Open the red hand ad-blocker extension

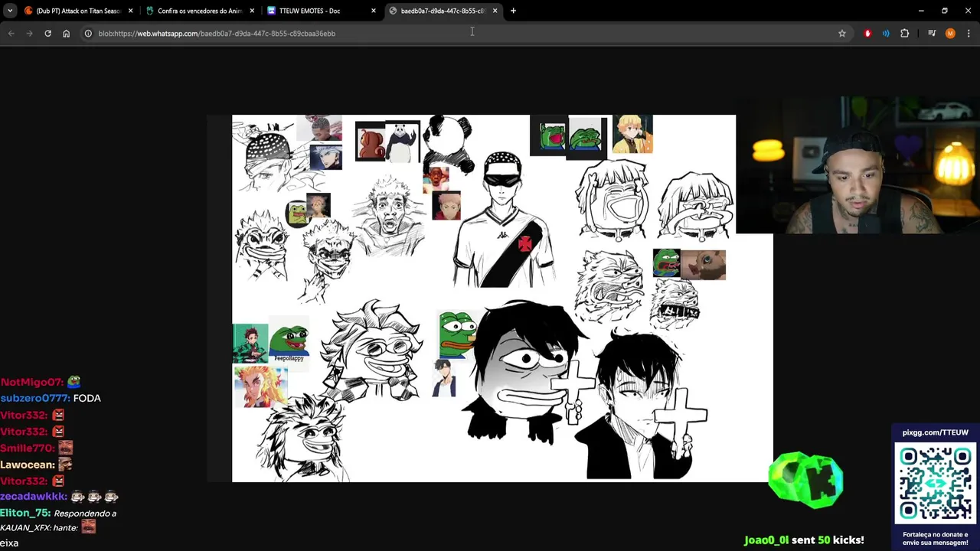867,34
